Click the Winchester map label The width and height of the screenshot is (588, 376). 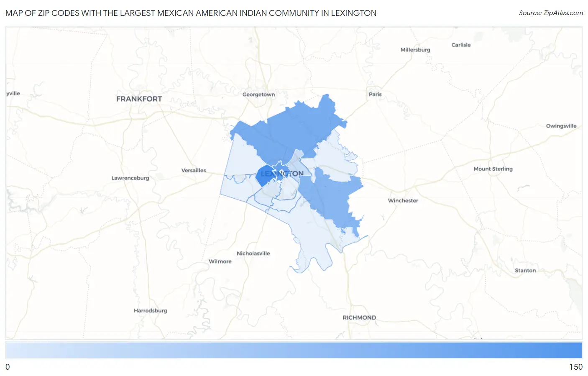point(403,200)
